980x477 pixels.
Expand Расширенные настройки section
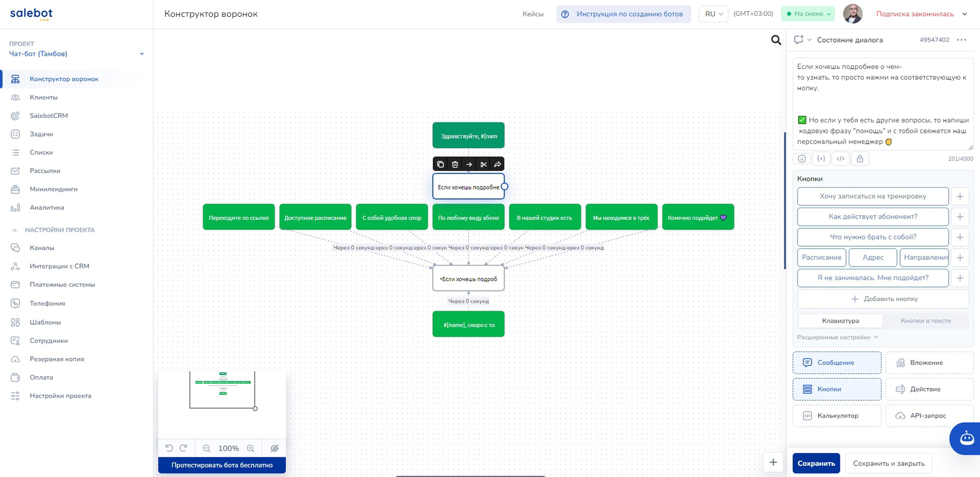(x=838, y=337)
